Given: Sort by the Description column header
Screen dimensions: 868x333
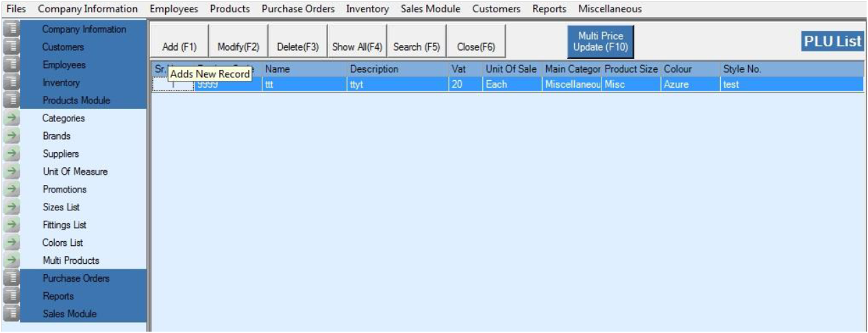Looking at the screenshot, I should (x=373, y=69).
